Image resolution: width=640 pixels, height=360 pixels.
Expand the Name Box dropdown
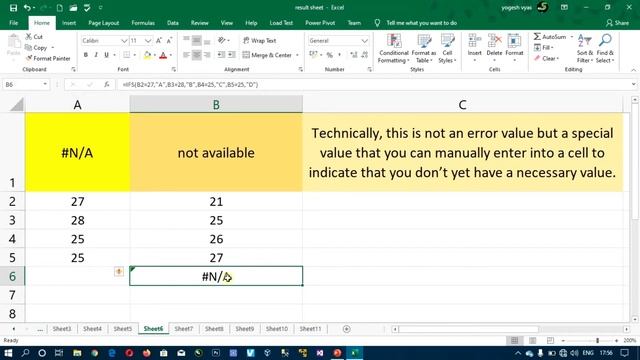[x=45, y=84]
